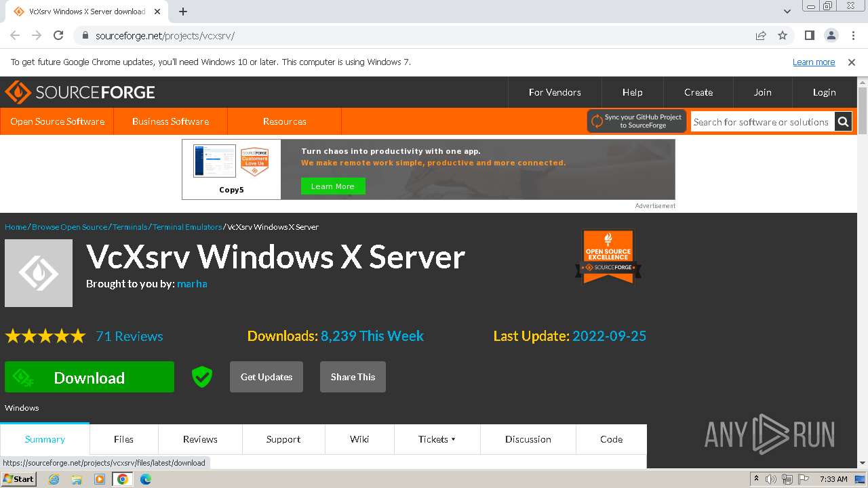Click the Sync your GitHub Project button

coord(637,121)
